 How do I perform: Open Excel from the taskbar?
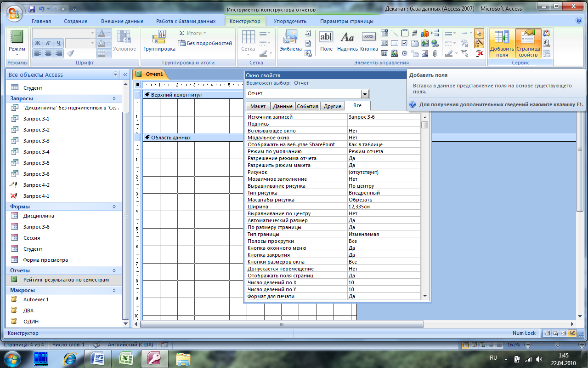[x=126, y=358]
